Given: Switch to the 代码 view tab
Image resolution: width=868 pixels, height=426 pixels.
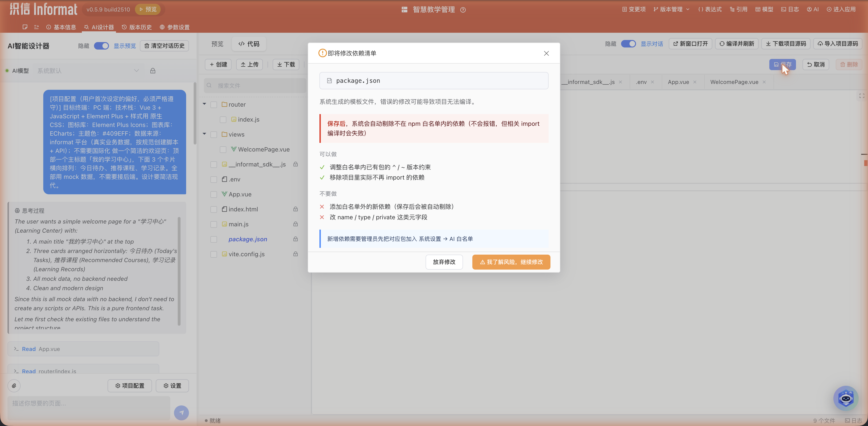Looking at the screenshot, I should (249, 44).
